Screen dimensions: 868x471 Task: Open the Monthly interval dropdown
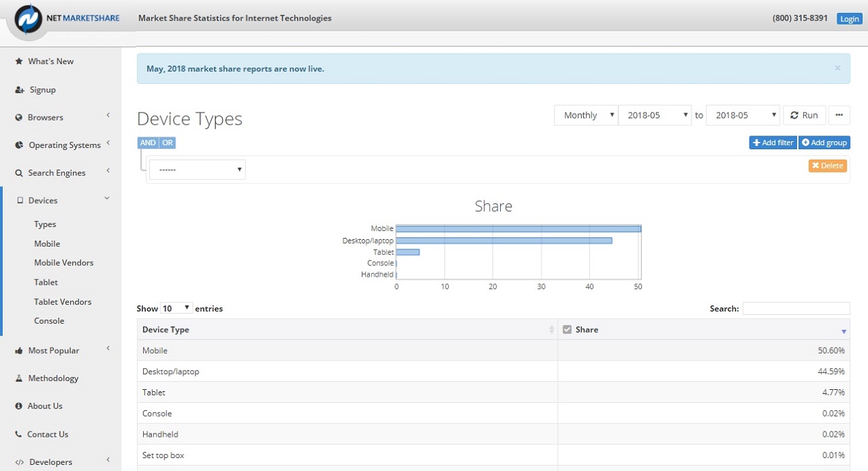point(586,115)
